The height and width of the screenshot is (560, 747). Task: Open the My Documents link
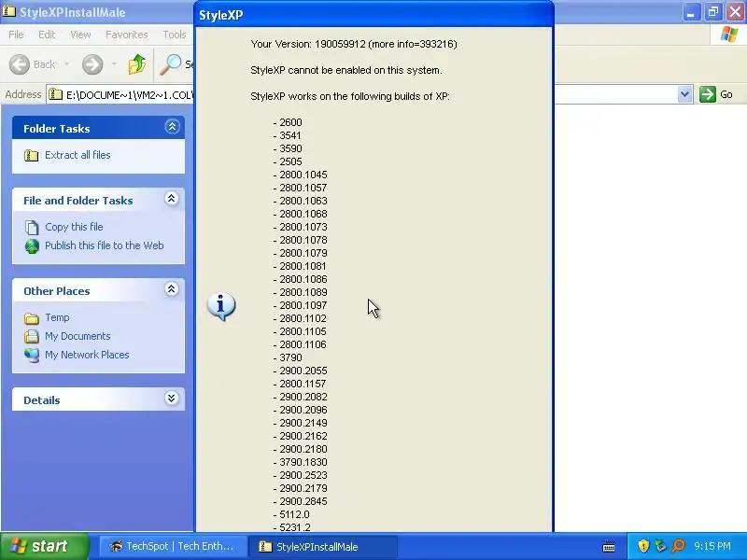click(x=78, y=336)
